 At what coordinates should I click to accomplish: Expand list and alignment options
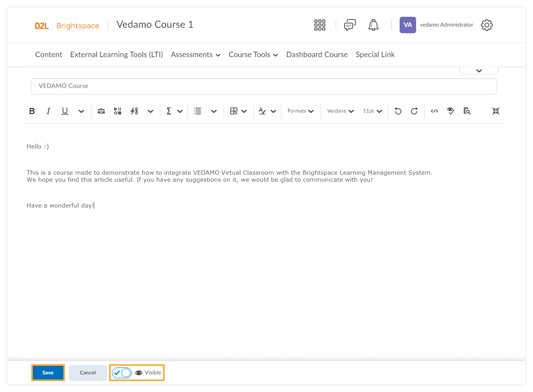click(214, 111)
